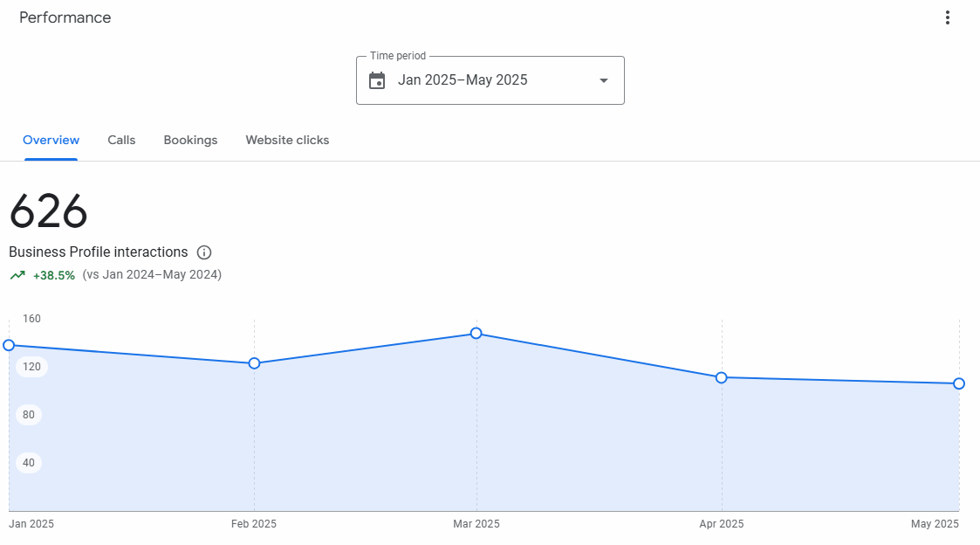Select the Website clicks tab

(x=287, y=140)
